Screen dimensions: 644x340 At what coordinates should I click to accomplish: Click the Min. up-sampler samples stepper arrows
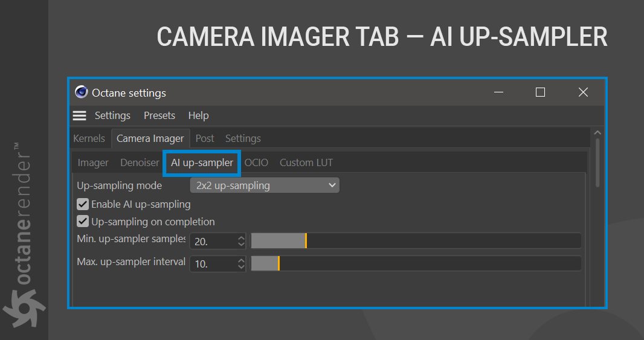(241, 241)
